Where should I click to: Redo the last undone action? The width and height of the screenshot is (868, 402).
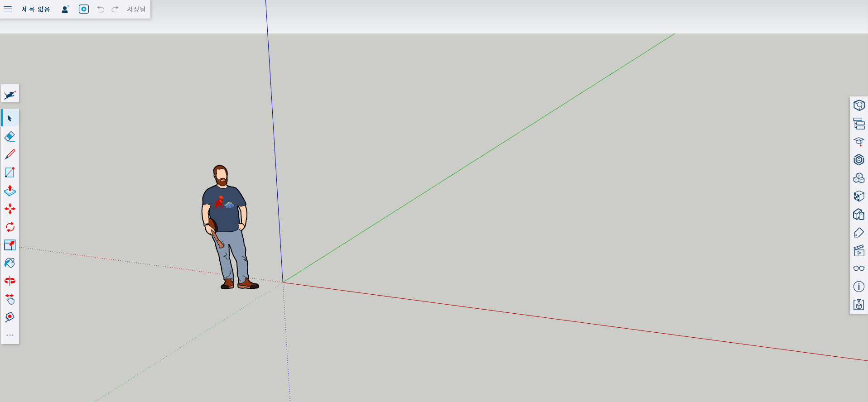[x=115, y=9]
